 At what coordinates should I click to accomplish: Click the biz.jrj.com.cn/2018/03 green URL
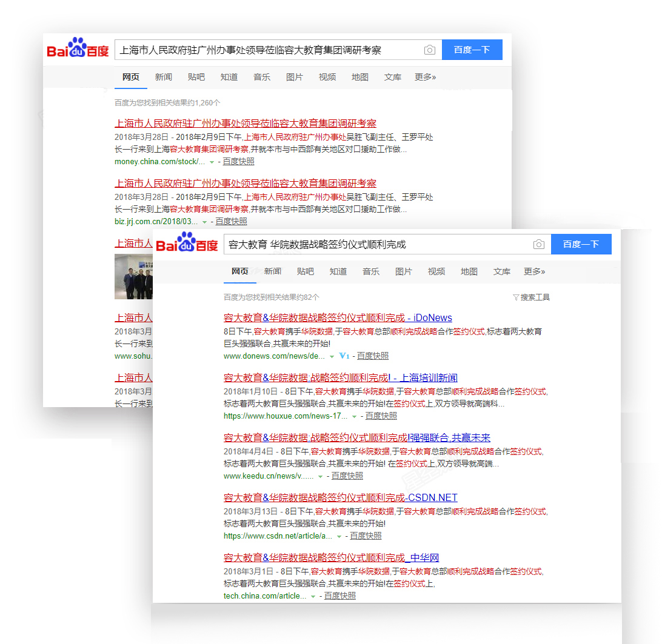click(x=156, y=222)
